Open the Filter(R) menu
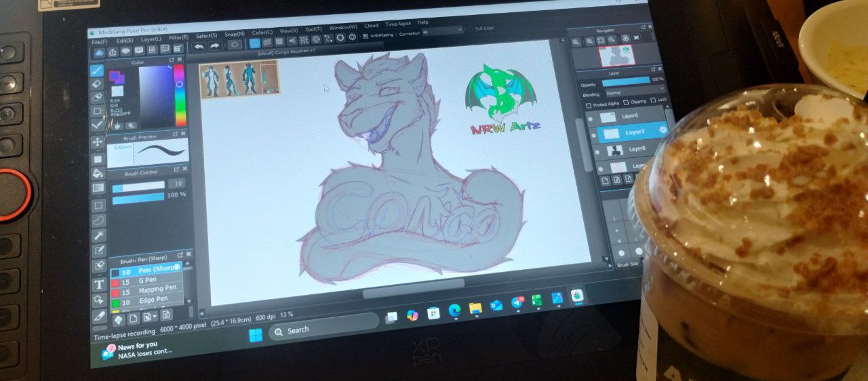Viewport: 868px width, 381px height. coord(178,37)
